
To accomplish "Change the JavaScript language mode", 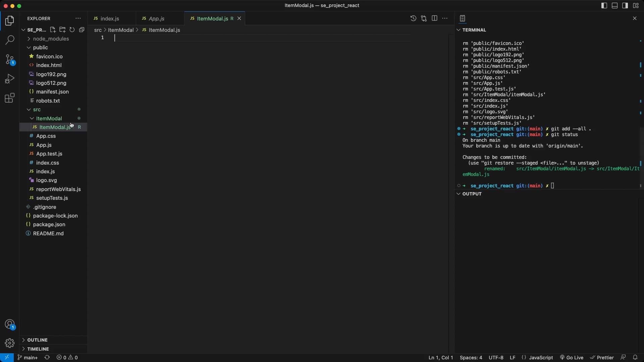I will tap(541, 358).
